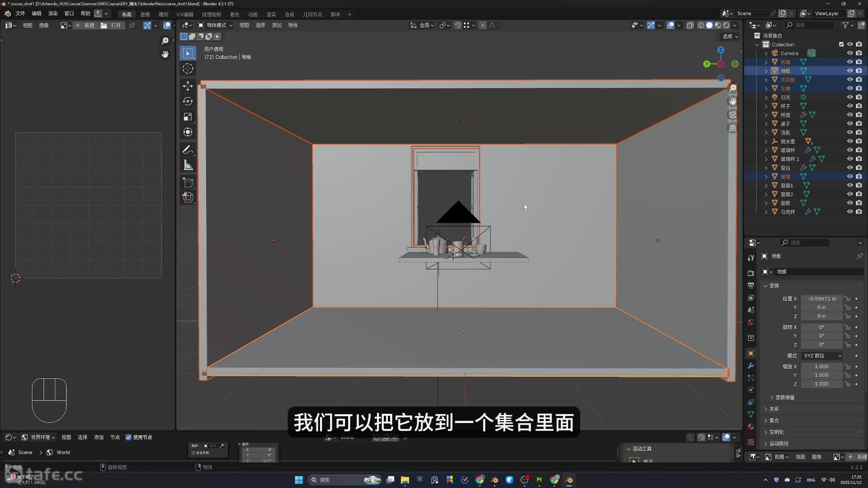The width and height of the screenshot is (868, 488).
Task: Toggle 使用节点 checkbox
Action: (129, 437)
